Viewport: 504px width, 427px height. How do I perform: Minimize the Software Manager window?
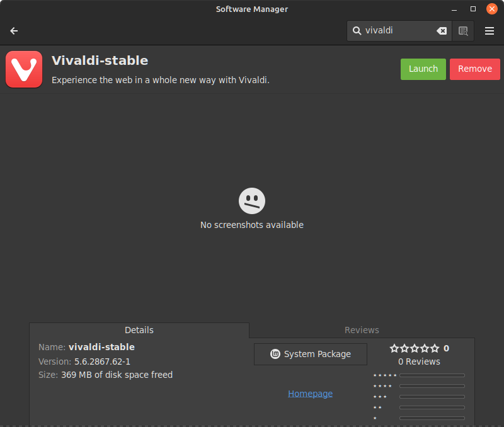click(x=454, y=9)
